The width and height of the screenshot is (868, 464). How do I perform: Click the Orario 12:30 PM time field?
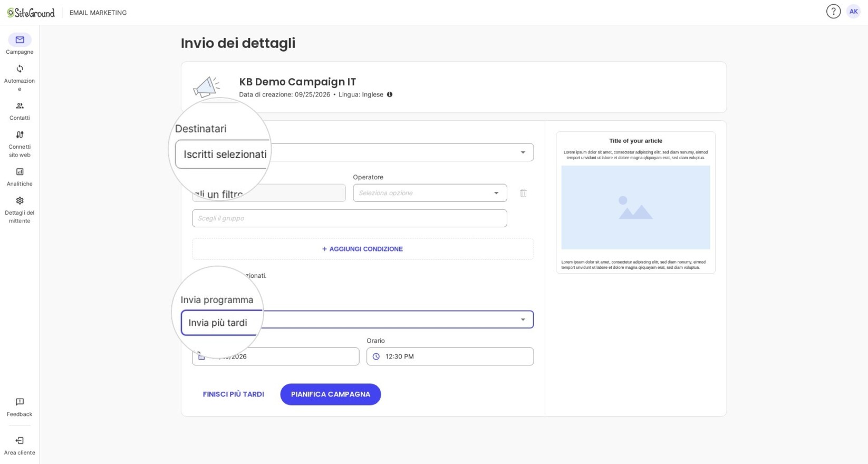[x=450, y=357]
